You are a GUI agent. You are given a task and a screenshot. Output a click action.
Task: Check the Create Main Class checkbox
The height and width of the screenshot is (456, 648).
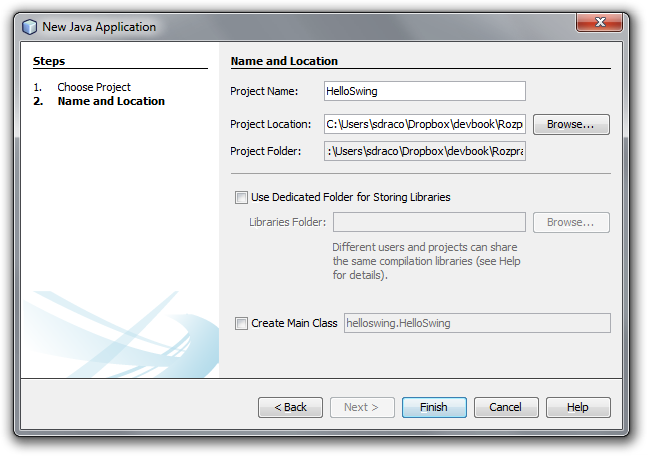point(241,323)
